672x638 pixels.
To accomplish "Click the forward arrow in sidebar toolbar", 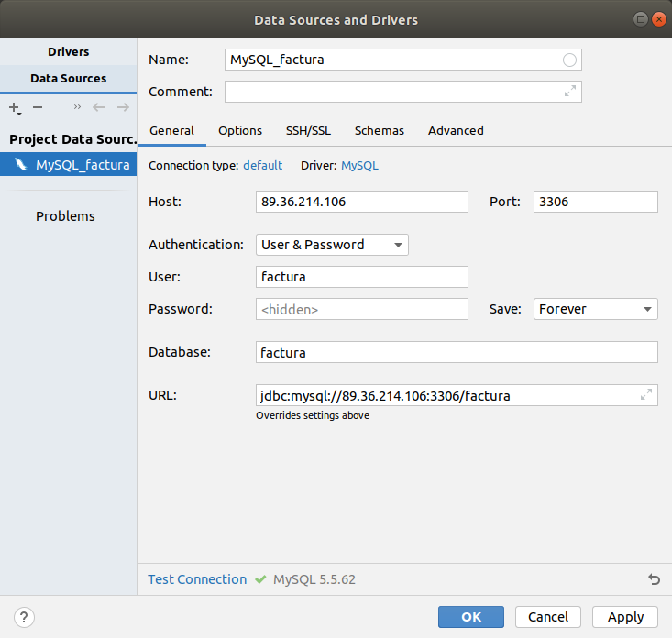I will coord(123,107).
